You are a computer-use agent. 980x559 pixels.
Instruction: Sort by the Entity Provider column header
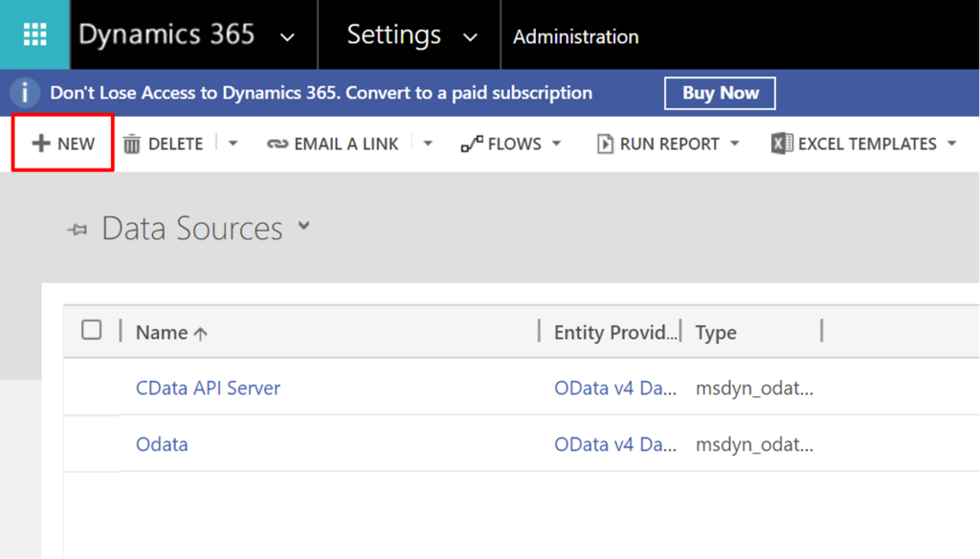click(615, 333)
